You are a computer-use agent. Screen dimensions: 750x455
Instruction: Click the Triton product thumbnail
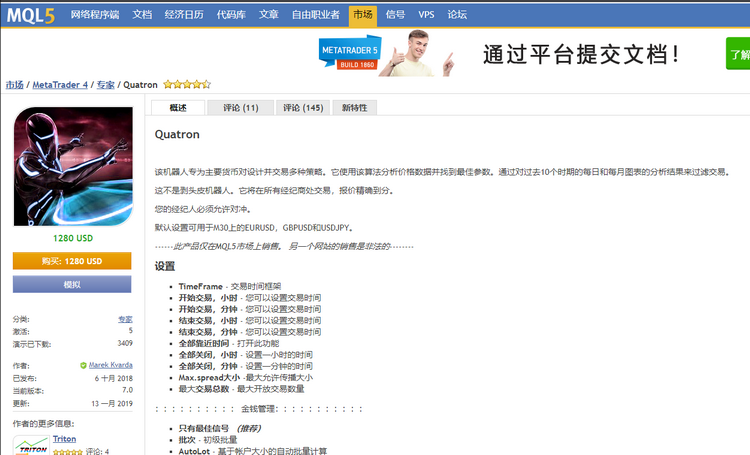coord(32,445)
